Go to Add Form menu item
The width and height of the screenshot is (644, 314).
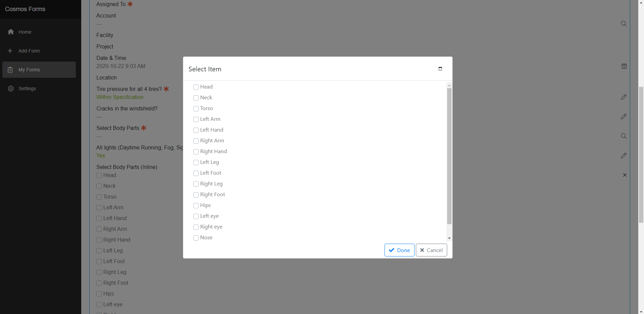pos(29,51)
